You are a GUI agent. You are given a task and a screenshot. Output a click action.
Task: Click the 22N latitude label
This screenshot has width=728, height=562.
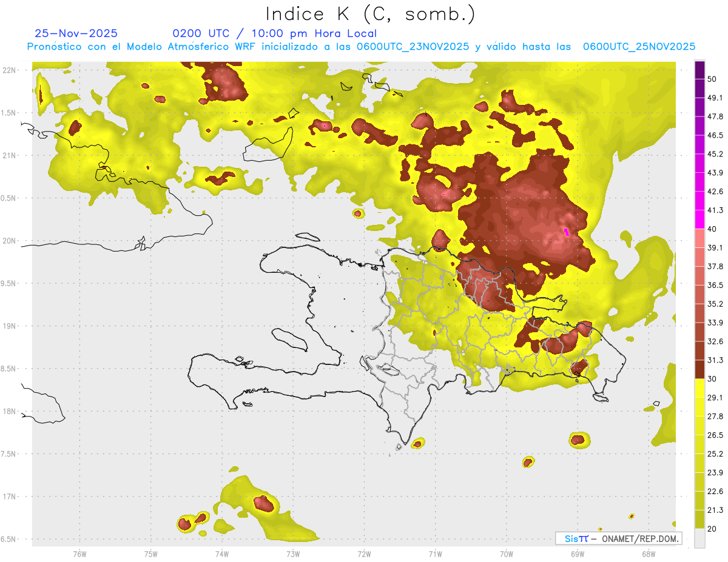(x=8, y=70)
